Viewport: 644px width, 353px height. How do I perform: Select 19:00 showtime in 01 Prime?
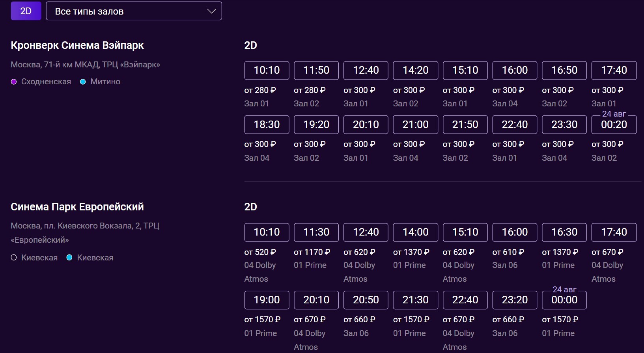(x=267, y=300)
